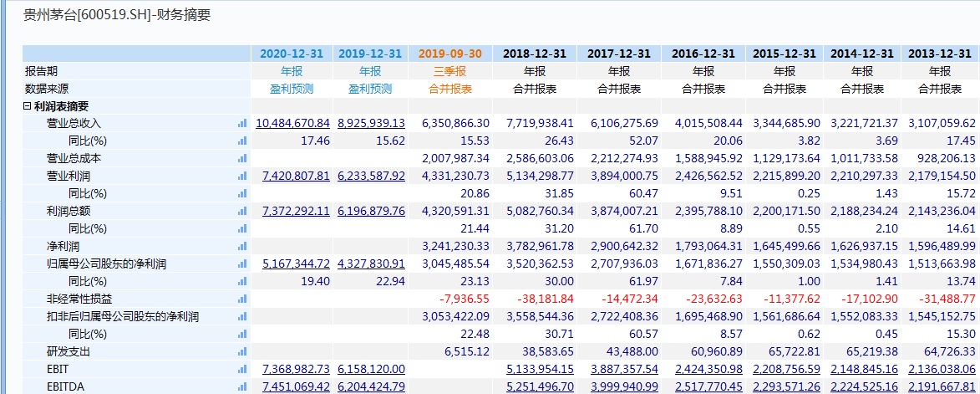The width and height of the screenshot is (980, 394).
Task: Open EBITDA link 5,251,496.70
Action: 540,388
